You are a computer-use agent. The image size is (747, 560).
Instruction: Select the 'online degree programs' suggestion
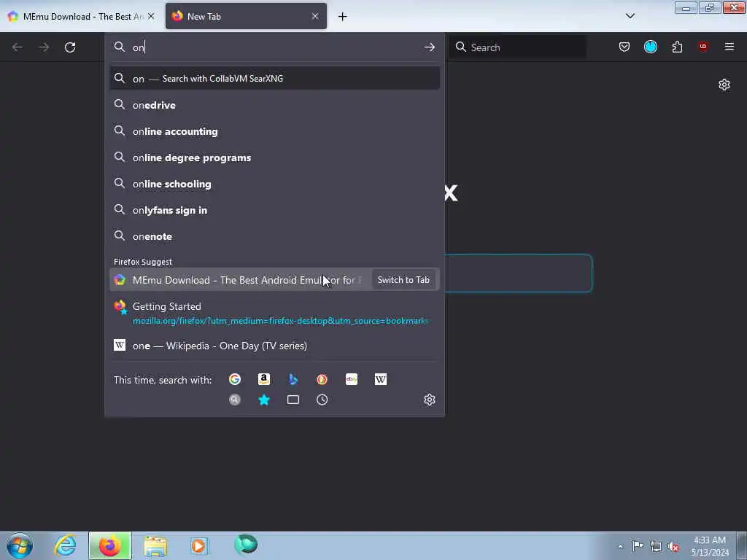(275, 157)
